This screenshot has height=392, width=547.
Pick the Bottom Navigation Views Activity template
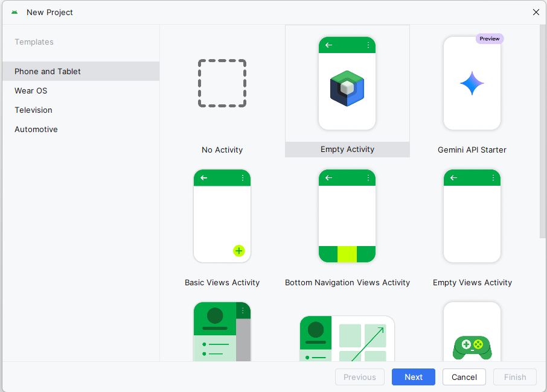coord(347,216)
